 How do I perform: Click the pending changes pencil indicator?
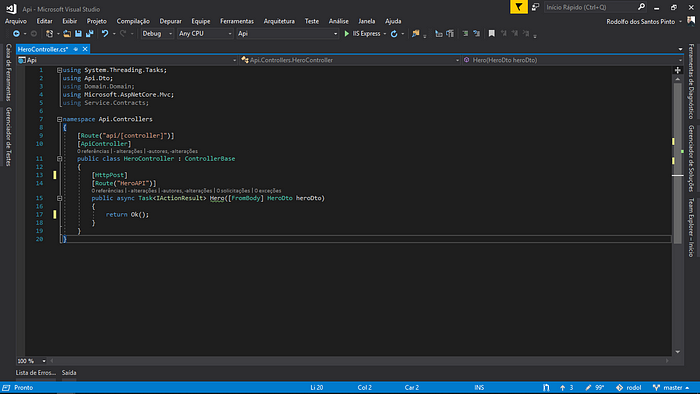click(595, 388)
